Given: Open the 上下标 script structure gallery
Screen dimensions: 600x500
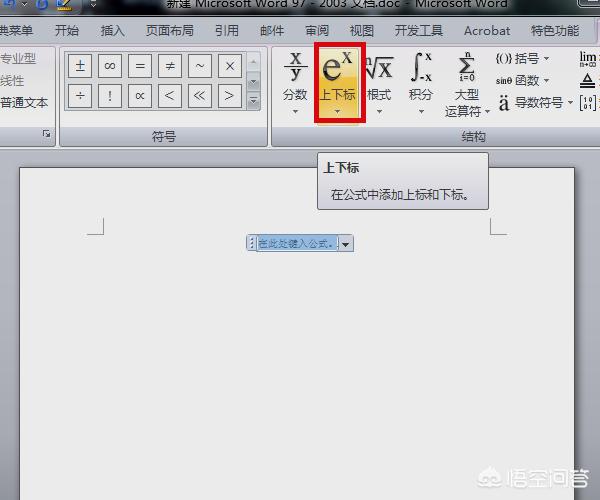Looking at the screenshot, I should pyautogui.click(x=338, y=83).
